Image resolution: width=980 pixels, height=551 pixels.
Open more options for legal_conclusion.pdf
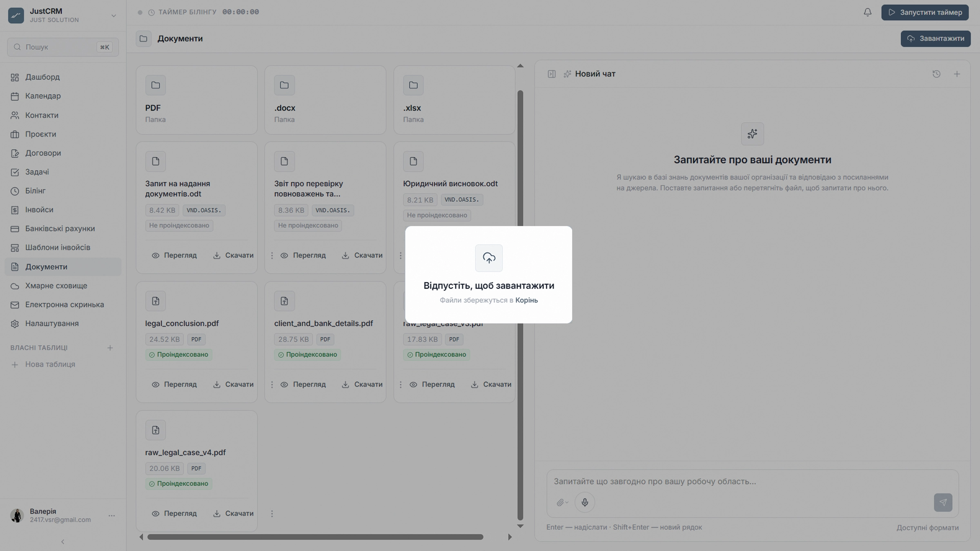[272, 384]
